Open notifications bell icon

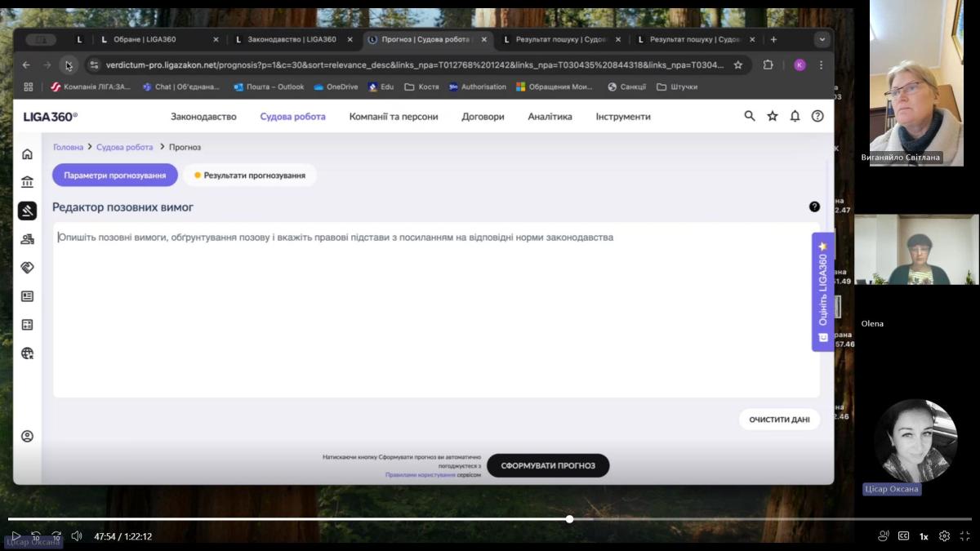coord(795,117)
